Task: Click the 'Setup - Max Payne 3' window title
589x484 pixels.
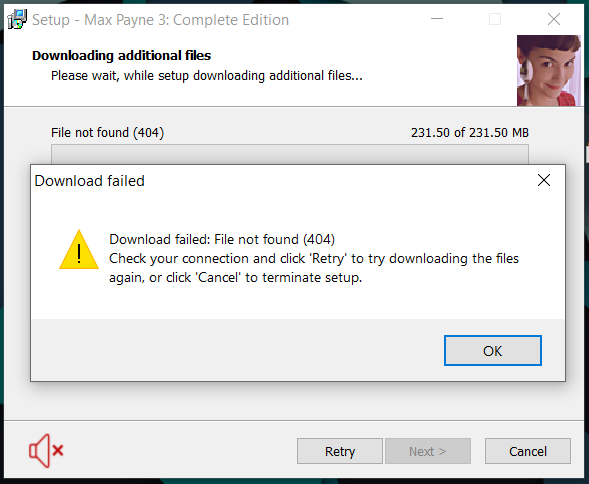Action: [x=160, y=20]
